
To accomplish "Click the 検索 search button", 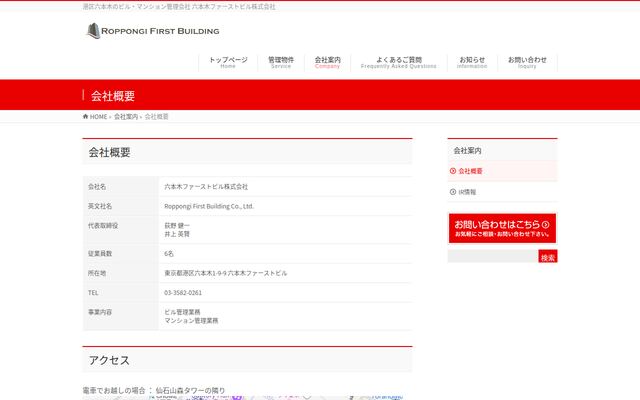I will tap(548, 256).
